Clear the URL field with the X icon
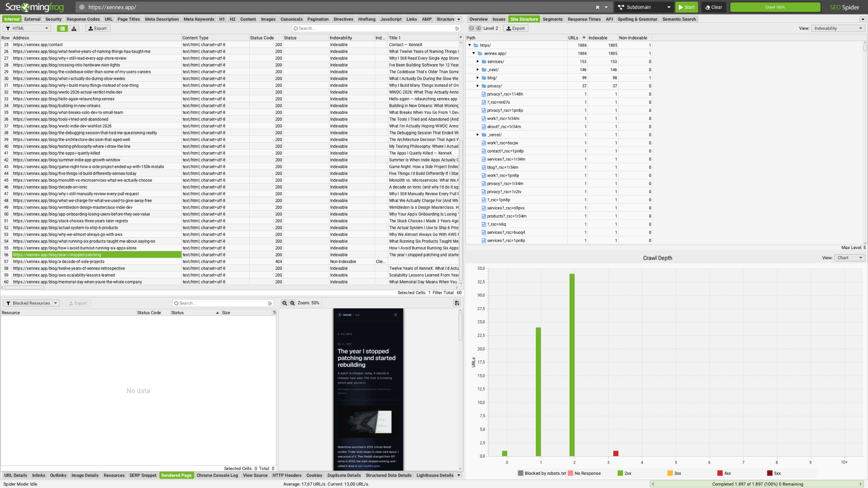This screenshot has height=488, width=868. (598, 7)
